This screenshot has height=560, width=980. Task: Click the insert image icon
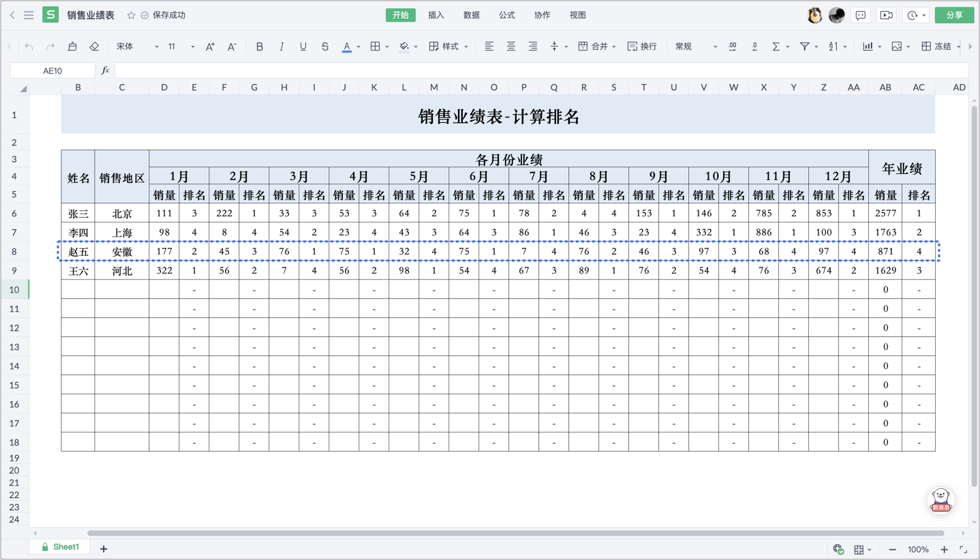pos(897,46)
